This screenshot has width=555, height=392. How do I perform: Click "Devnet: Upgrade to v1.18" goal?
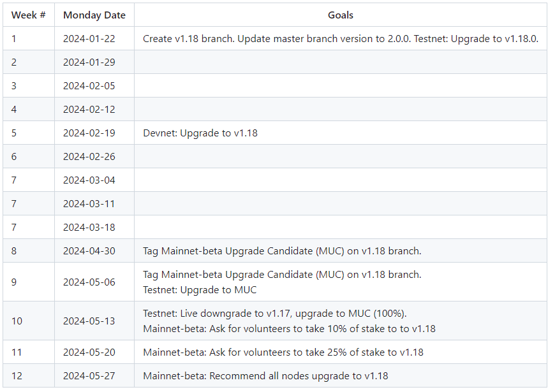tap(200, 133)
